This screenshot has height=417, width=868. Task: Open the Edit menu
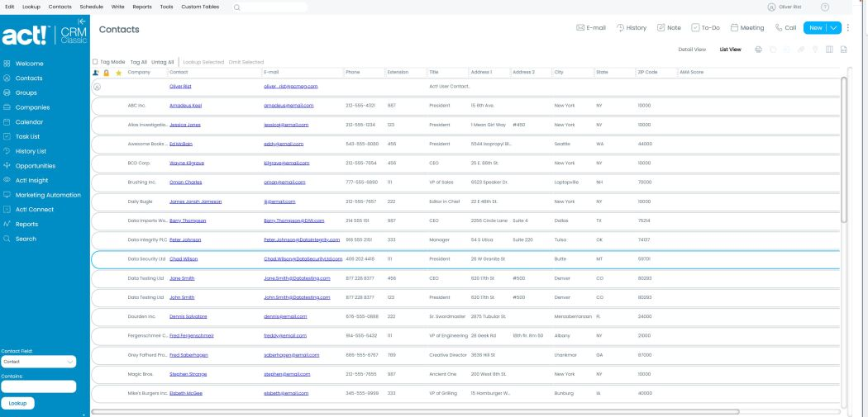9,7
